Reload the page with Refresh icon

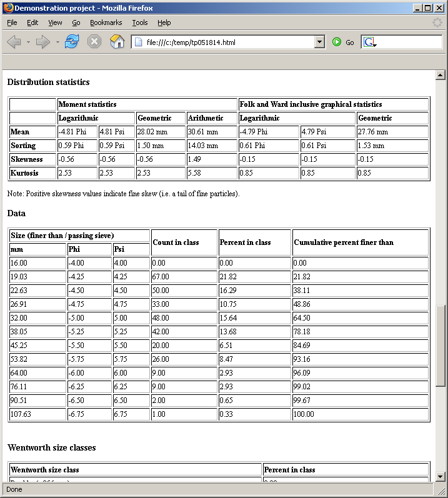point(72,42)
